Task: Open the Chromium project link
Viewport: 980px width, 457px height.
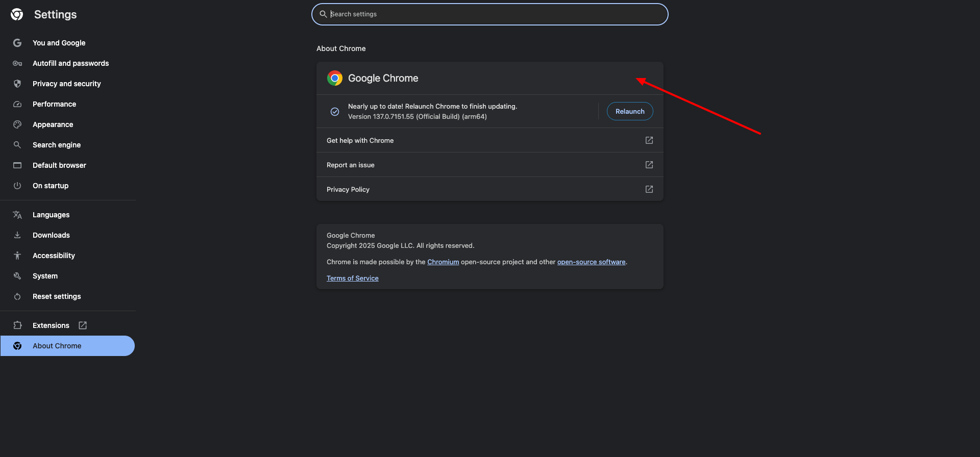Action: pyautogui.click(x=443, y=262)
